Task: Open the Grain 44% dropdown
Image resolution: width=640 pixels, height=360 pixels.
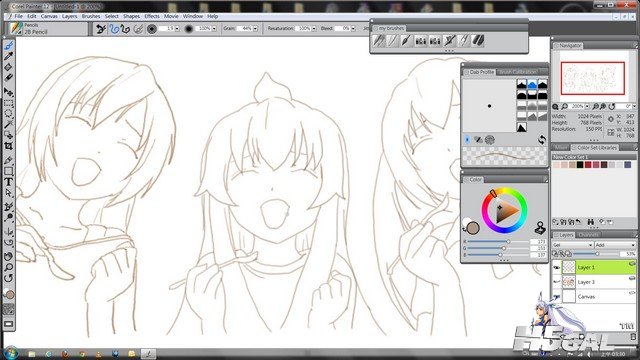Action: pyautogui.click(x=256, y=29)
